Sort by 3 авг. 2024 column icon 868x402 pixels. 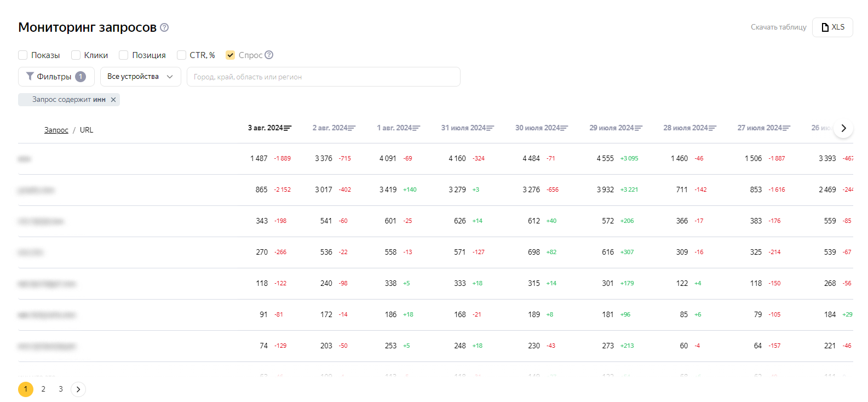coord(288,128)
